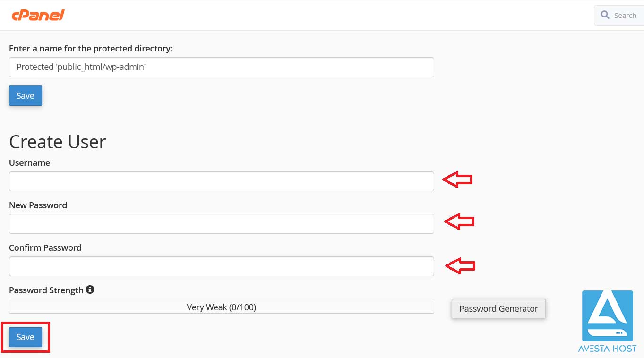Click the Avesta Host logo icon
Screen dimensions: 644x358
(x=607, y=315)
